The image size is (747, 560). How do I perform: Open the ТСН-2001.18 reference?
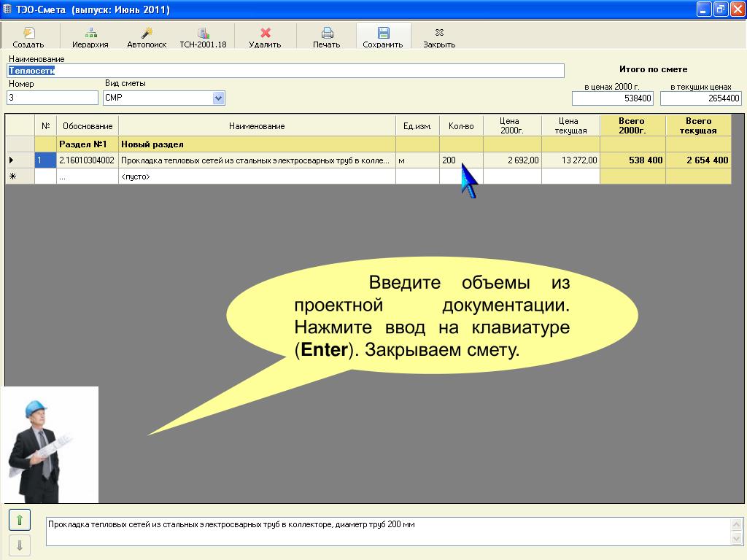coord(204,33)
